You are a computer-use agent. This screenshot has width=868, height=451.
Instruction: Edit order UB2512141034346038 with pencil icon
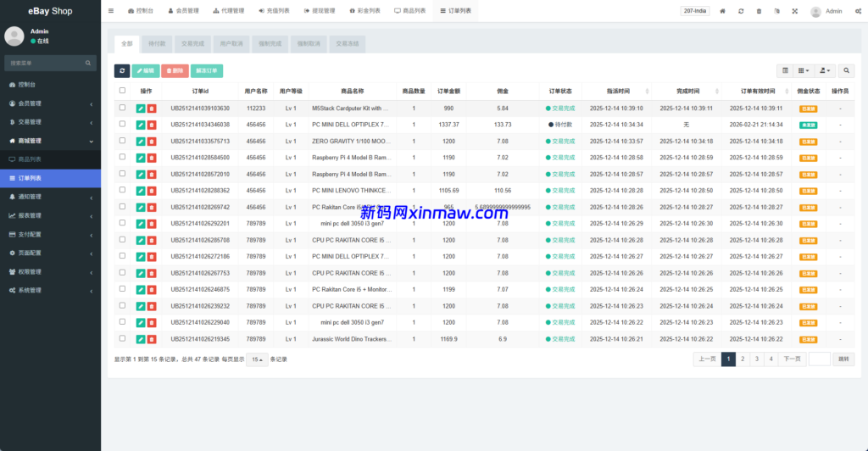141,125
